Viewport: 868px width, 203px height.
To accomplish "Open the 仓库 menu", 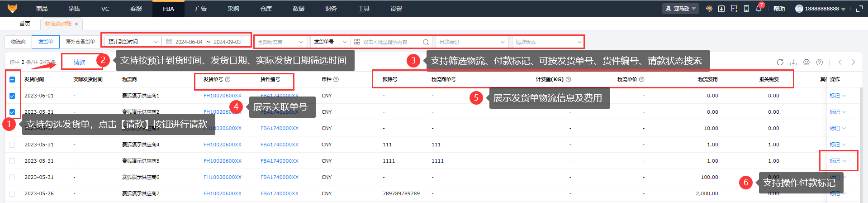I will [x=266, y=9].
